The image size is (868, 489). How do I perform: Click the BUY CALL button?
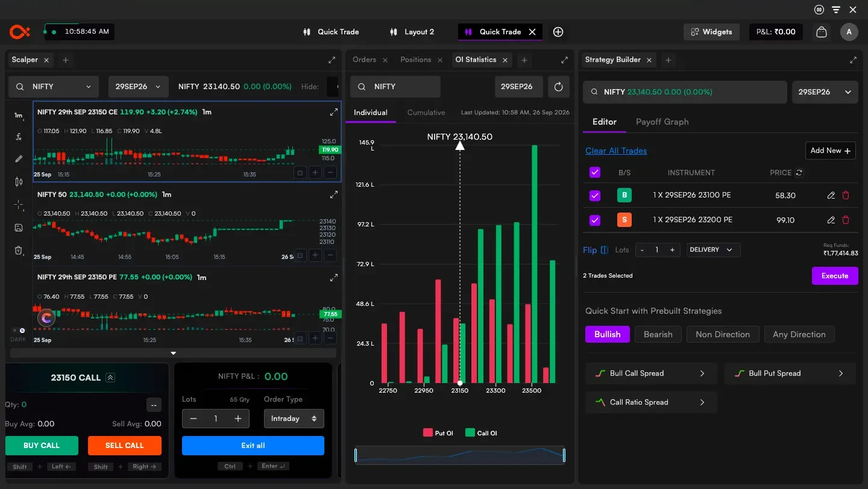tap(42, 446)
